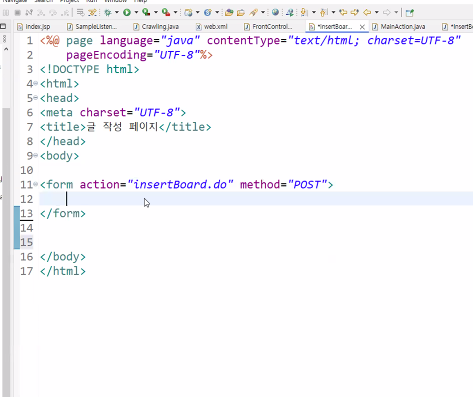Navigate Forward with the grey right arrow

tap(387, 13)
